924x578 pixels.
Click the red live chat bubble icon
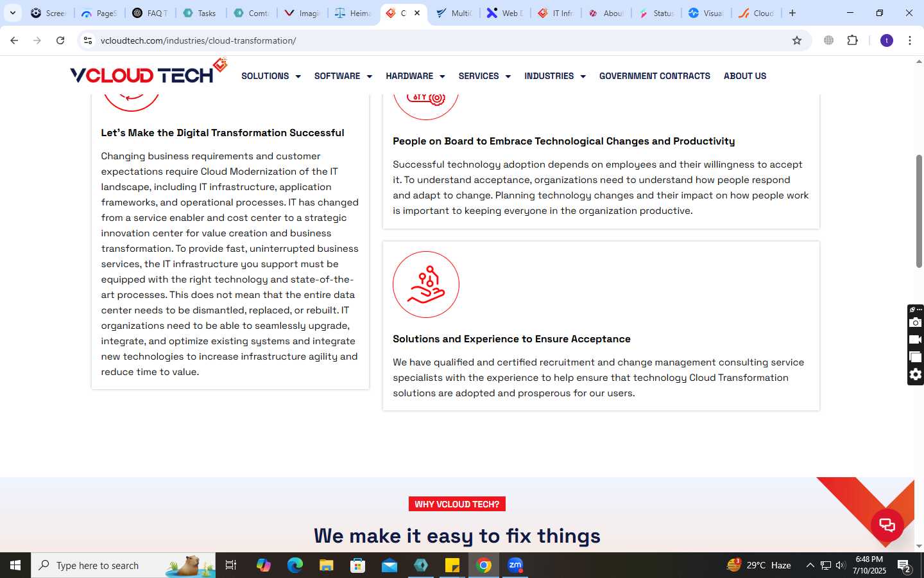pyautogui.click(x=887, y=525)
